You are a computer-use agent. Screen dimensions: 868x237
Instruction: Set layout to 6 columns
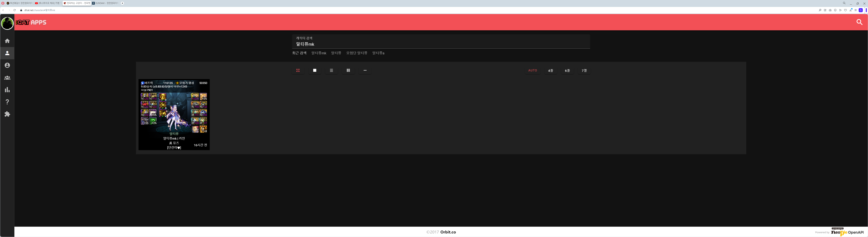567,70
